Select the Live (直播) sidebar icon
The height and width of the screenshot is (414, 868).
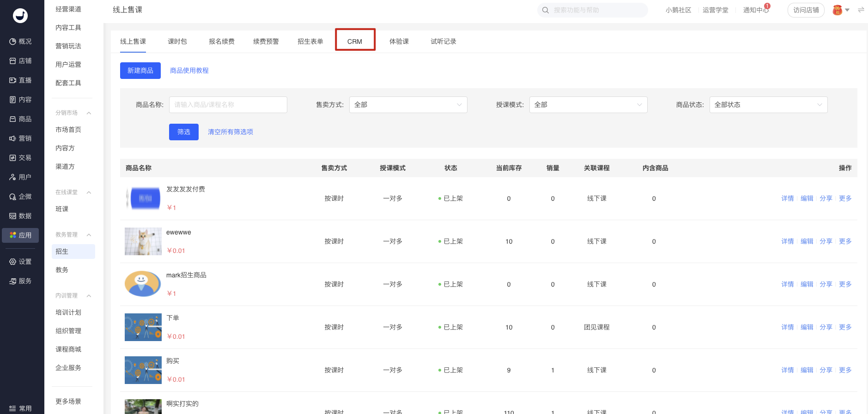pyautogui.click(x=13, y=80)
